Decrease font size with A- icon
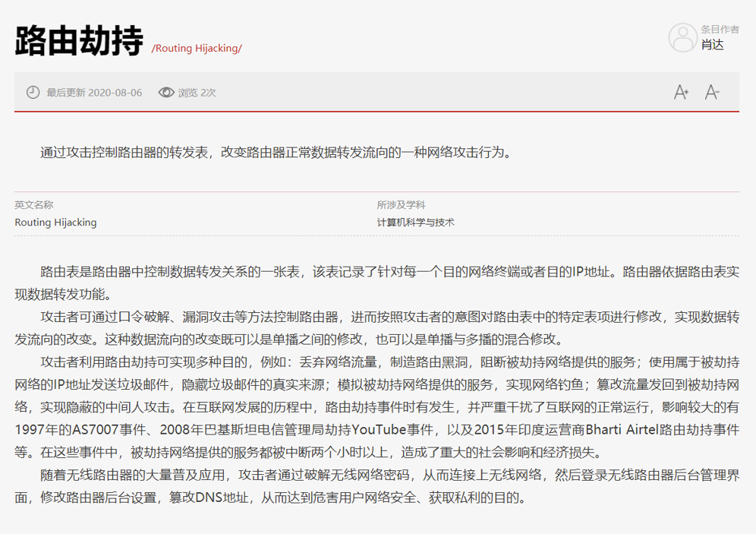 (x=712, y=92)
